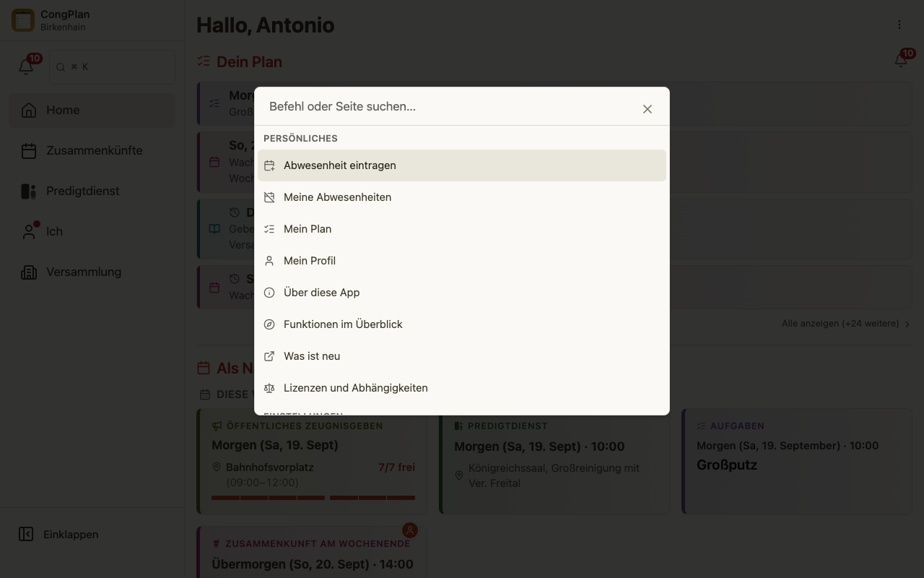924x578 pixels.
Task: Click the '7/7 frei' availability text
Action: (x=396, y=467)
